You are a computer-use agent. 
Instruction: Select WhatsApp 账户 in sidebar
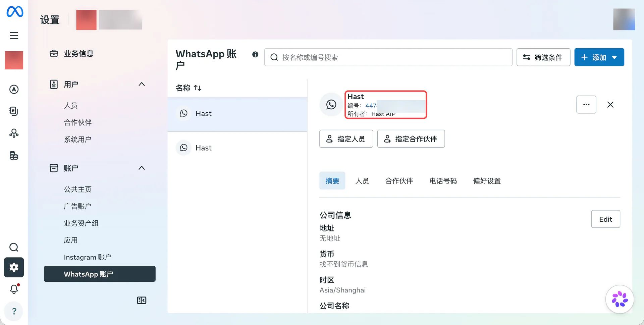(x=100, y=274)
